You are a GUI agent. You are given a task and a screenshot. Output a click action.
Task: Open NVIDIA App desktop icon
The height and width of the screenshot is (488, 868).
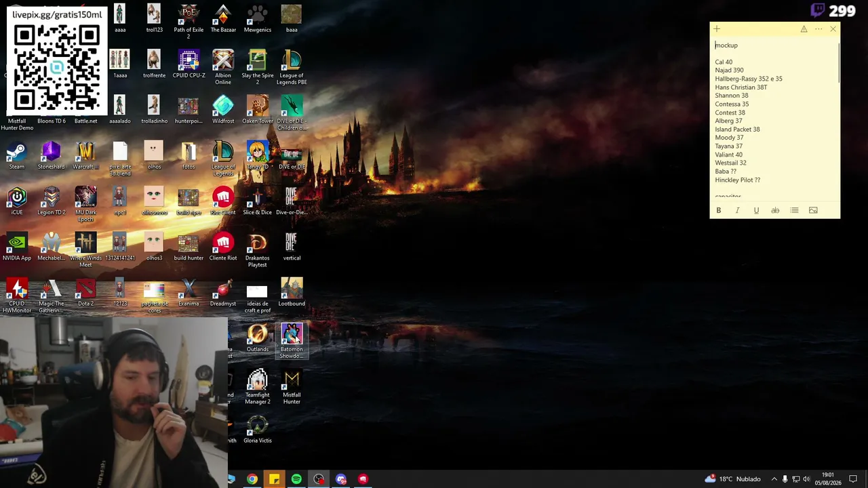[x=17, y=246]
